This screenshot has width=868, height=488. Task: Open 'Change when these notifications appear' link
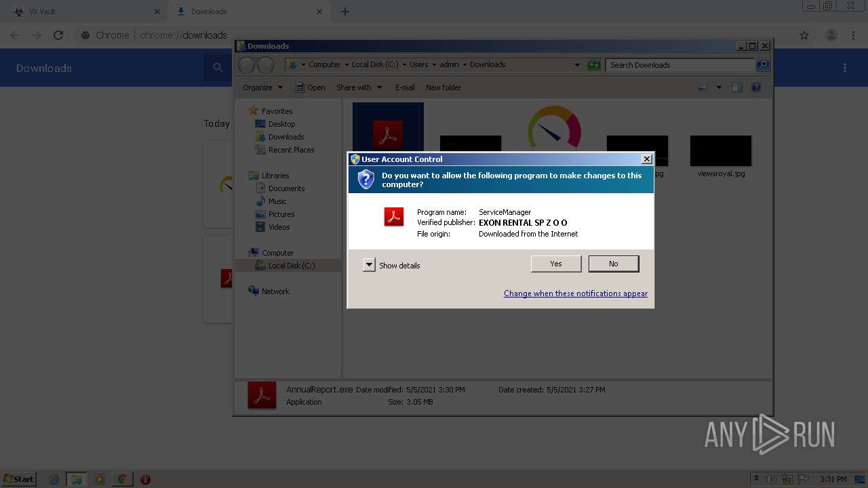click(x=575, y=293)
